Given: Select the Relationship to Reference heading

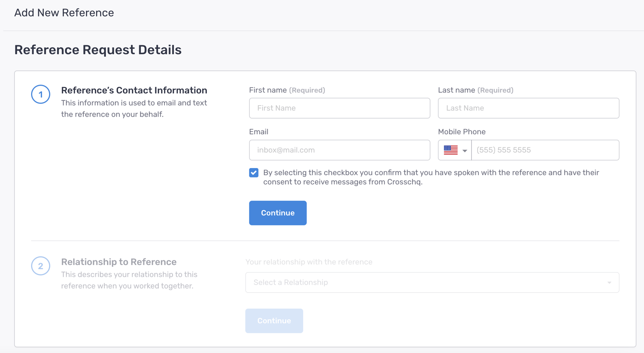Looking at the screenshot, I should (119, 262).
